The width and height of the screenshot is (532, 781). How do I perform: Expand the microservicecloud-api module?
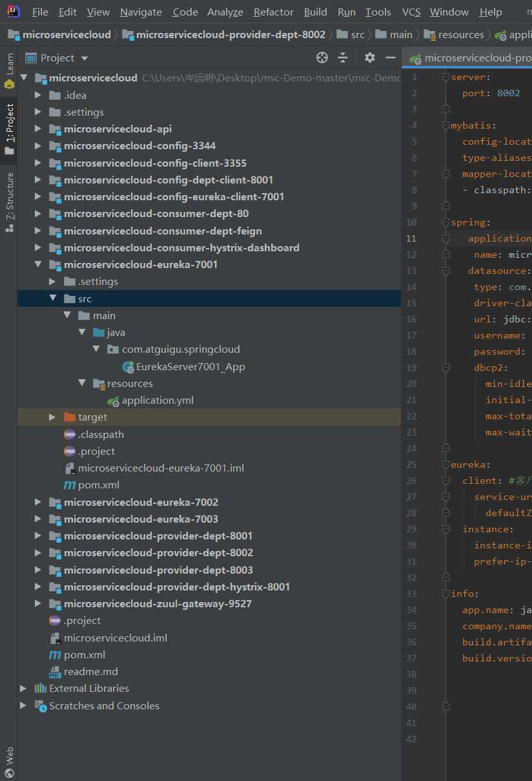[38, 129]
